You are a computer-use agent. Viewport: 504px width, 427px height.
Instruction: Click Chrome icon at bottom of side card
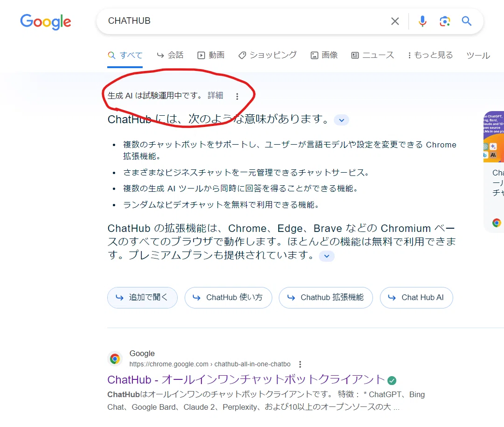click(x=497, y=223)
